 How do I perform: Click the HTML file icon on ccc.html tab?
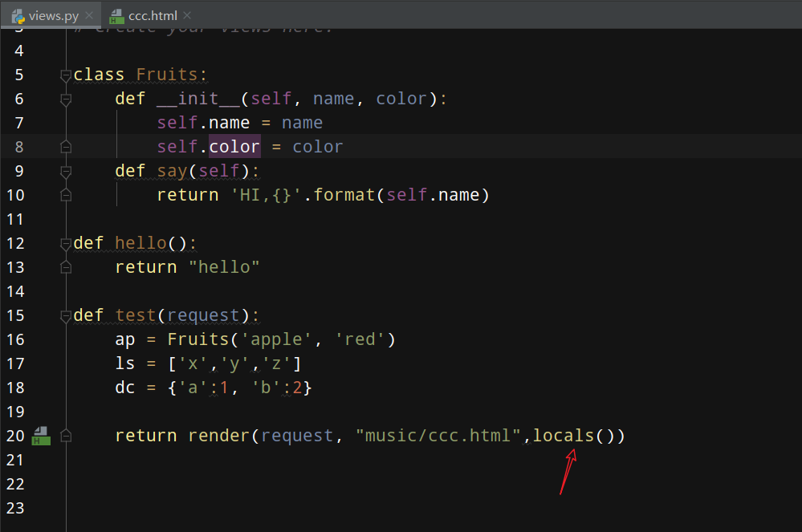[x=117, y=15]
